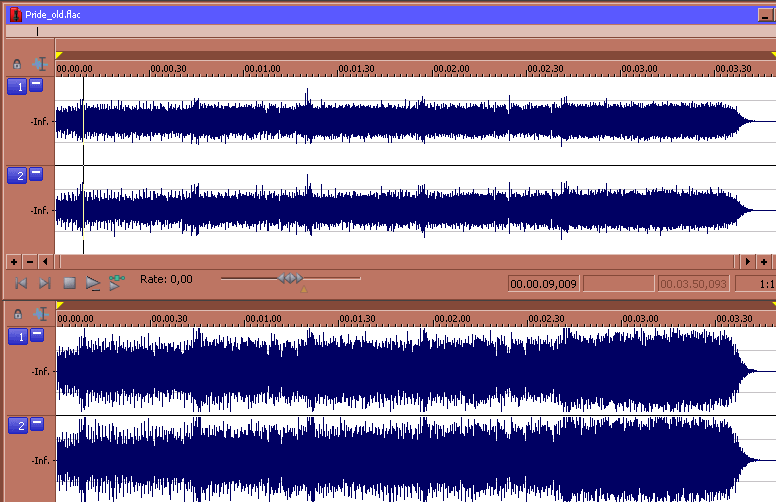
Task: Click the empty selection end field
Action: click(619, 284)
